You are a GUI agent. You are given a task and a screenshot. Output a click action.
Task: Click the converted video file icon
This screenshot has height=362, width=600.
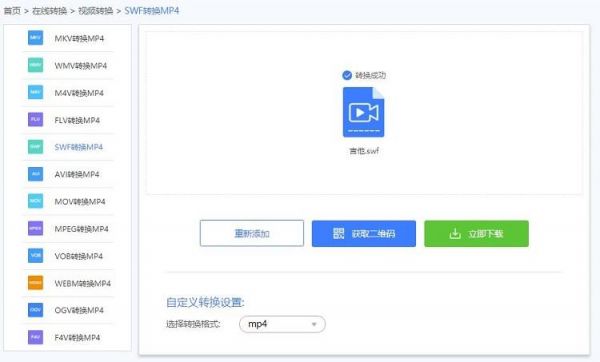coord(364,112)
